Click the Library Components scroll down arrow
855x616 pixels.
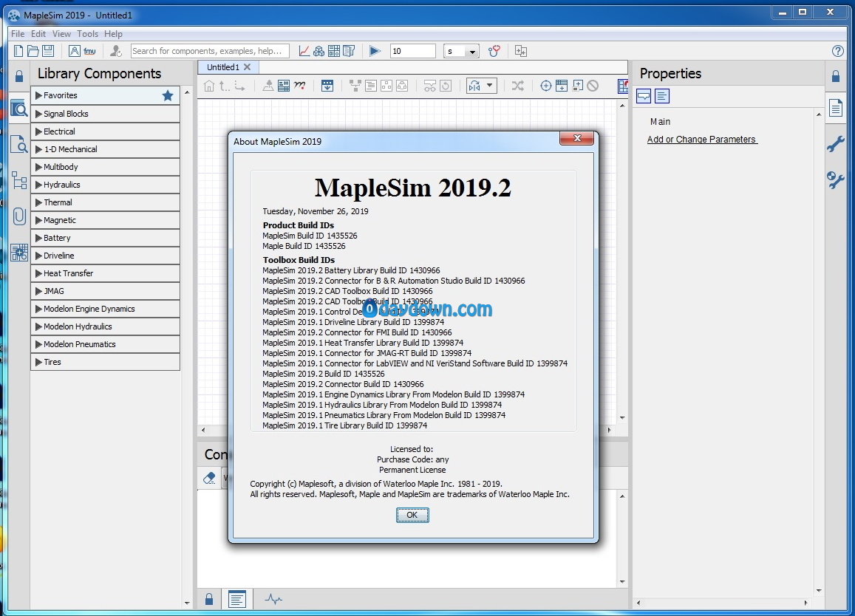coord(187,603)
